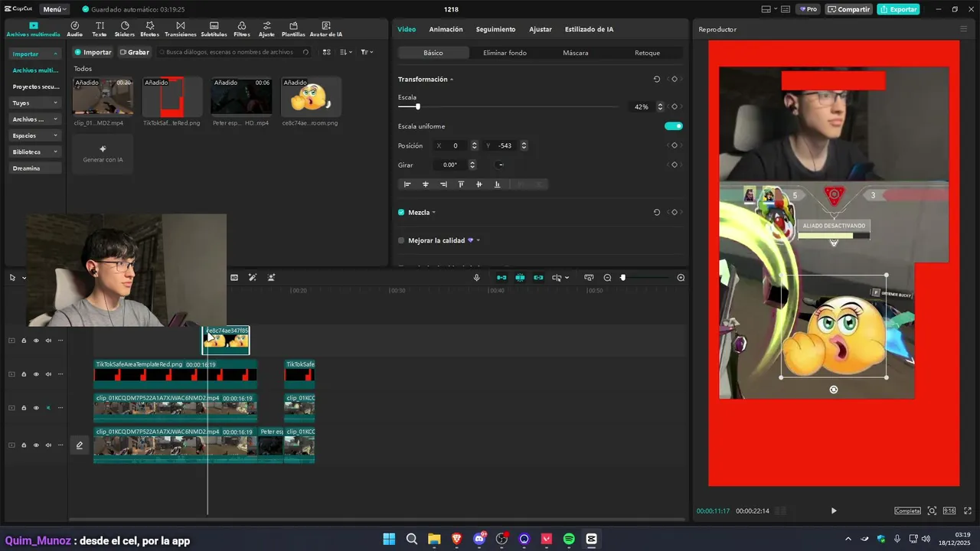
Task: Click the Grabar button
Action: click(x=135, y=52)
